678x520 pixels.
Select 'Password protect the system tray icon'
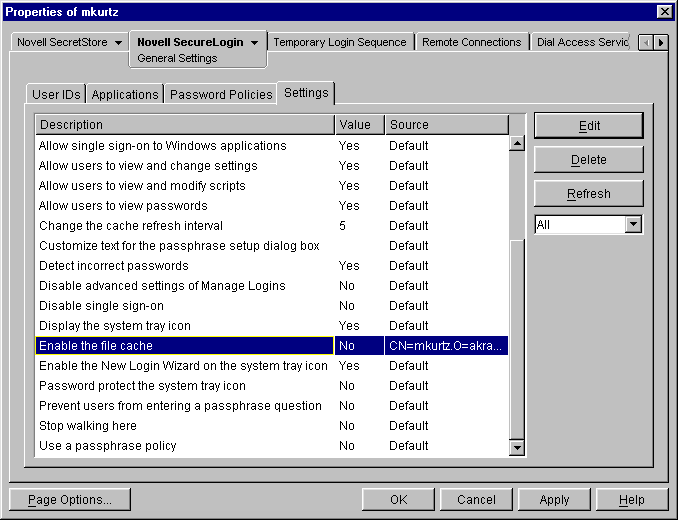[x=272, y=386]
